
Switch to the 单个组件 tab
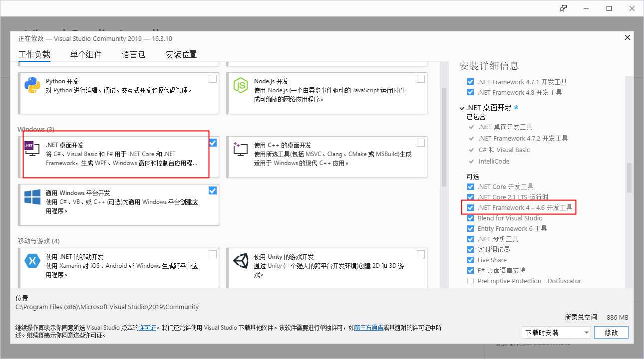(x=86, y=55)
